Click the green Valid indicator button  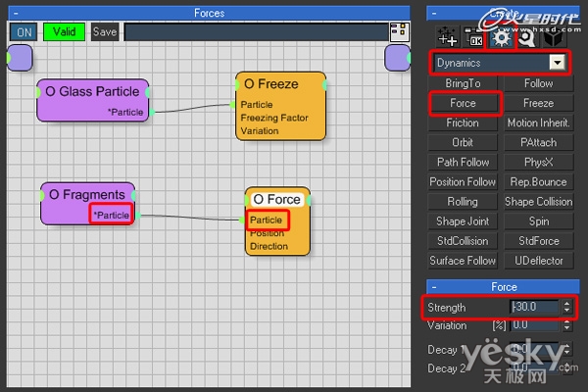coord(64,32)
